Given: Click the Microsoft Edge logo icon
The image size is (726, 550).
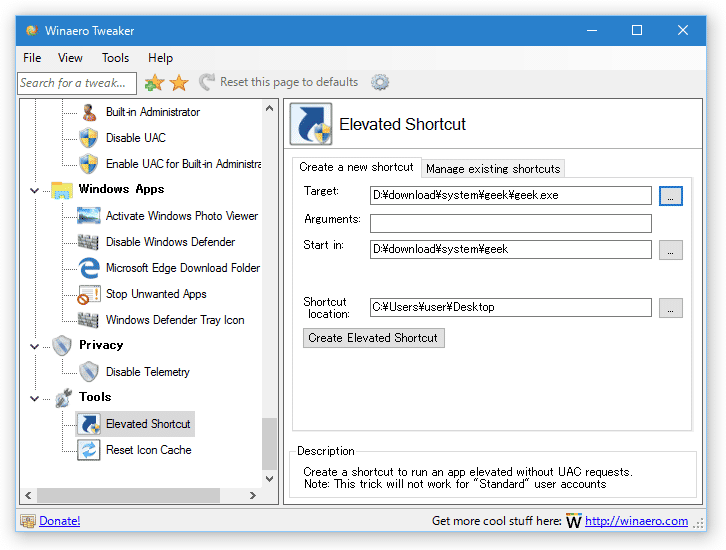Looking at the screenshot, I should click(x=89, y=268).
